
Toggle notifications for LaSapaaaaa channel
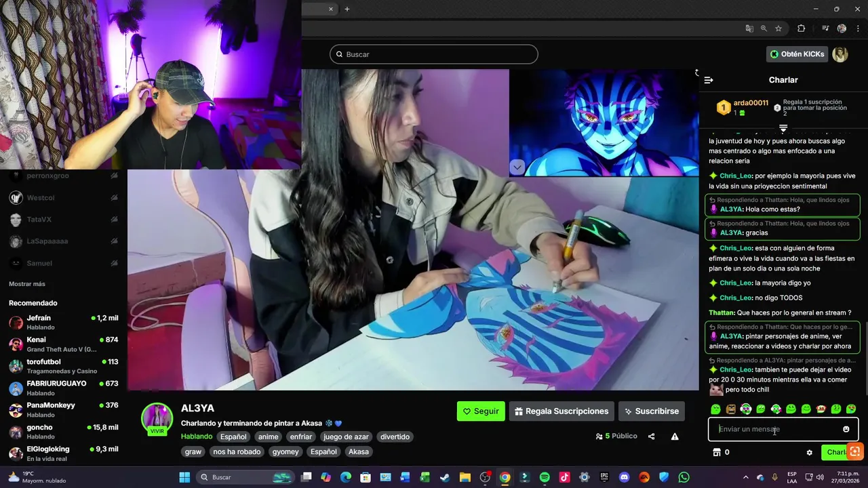(114, 241)
